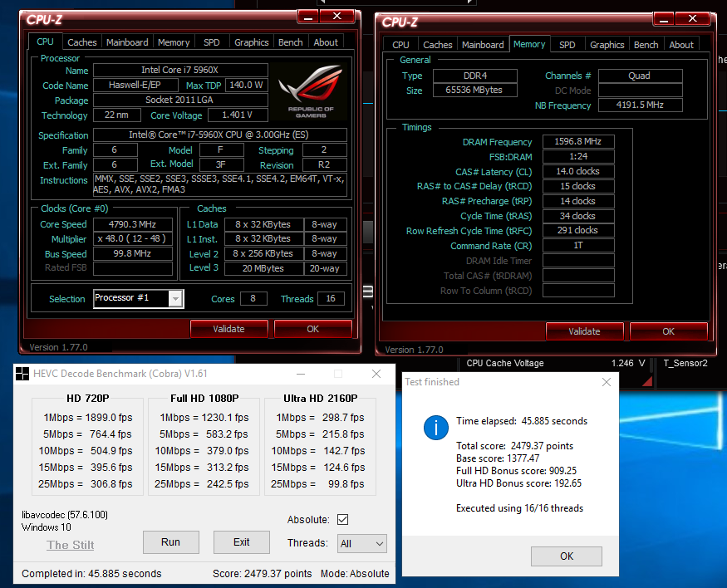The image size is (727, 588).
Task: Click 'Version 1.77.0' in left CPU-Z window
Action: pos(58,347)
